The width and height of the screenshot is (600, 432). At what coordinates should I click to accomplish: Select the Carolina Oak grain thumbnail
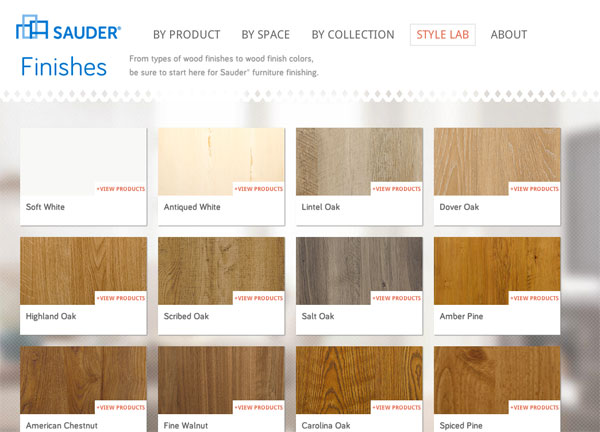pyautogui.click(x=359, y=380)
